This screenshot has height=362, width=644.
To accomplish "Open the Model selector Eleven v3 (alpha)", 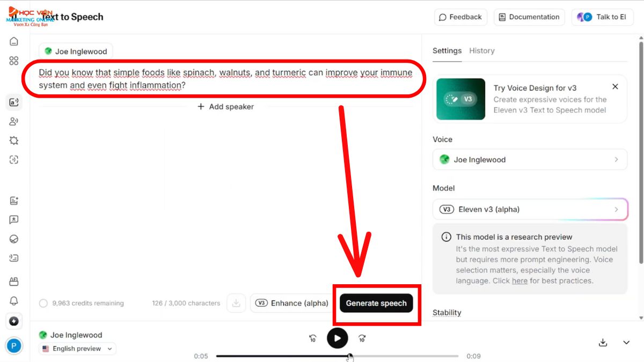I will [x=530, y=209].
